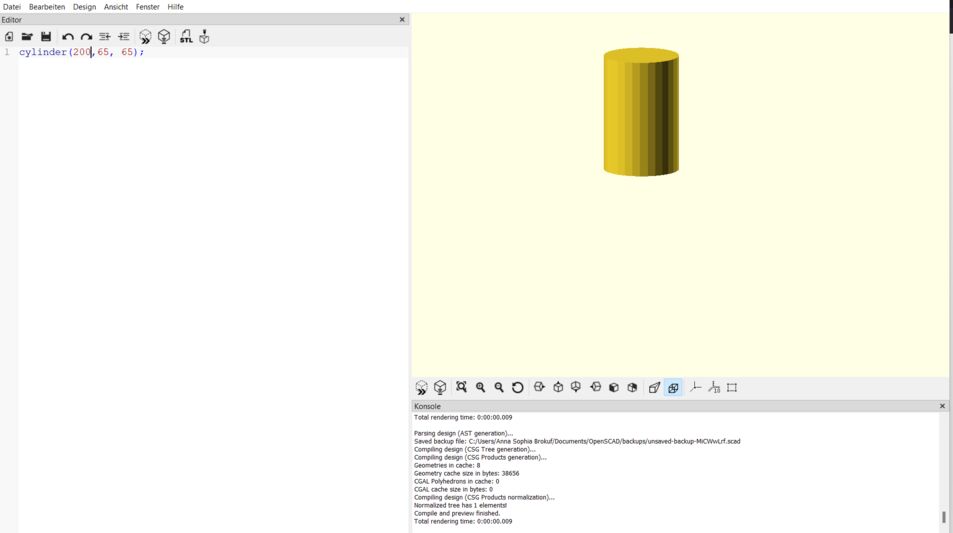Viewport: 953px width, 533px height.
Task: Switch to the Left view
Action: click(596, 387)
